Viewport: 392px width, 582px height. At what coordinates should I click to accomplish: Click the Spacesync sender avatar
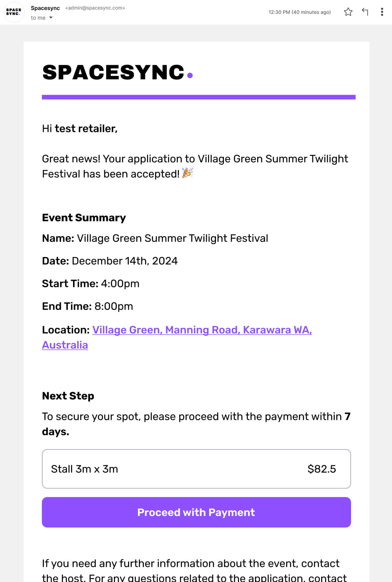click(14, 12)
